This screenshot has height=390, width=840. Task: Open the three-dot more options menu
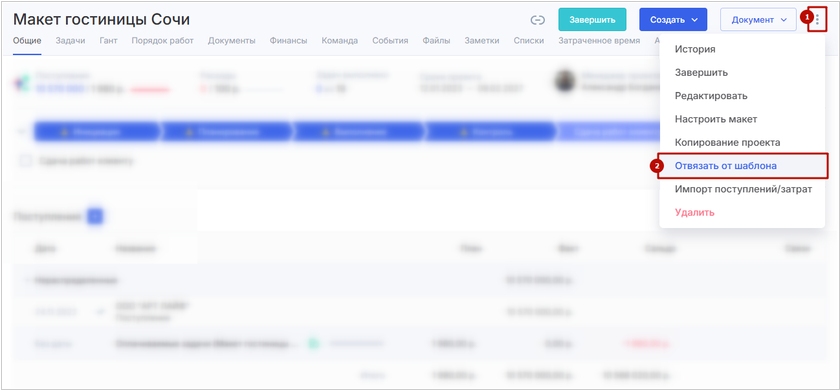tap(818, 20)
